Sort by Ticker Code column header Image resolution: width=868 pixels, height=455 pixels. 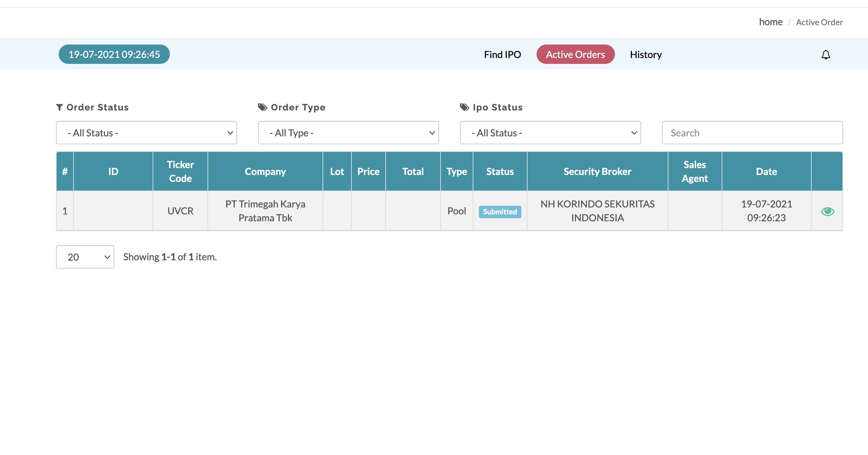tap(180, 172)
